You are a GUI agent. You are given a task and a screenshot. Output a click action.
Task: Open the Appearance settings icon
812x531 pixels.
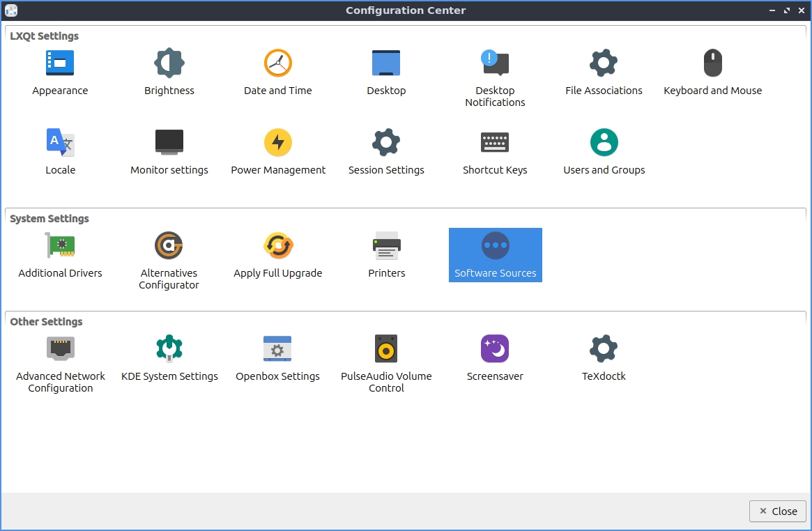[60, 63]
